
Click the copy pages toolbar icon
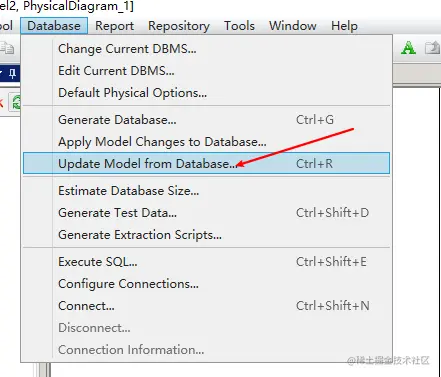click(x=7, y=48)
